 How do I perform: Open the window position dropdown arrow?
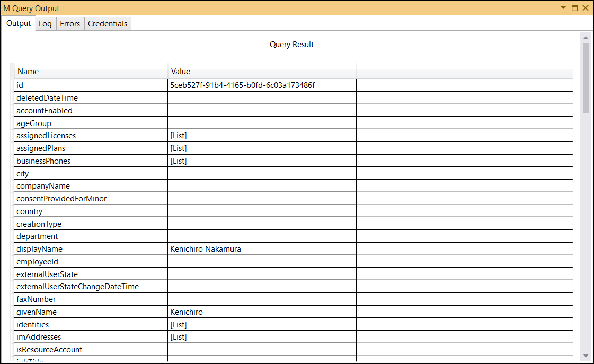563,8
